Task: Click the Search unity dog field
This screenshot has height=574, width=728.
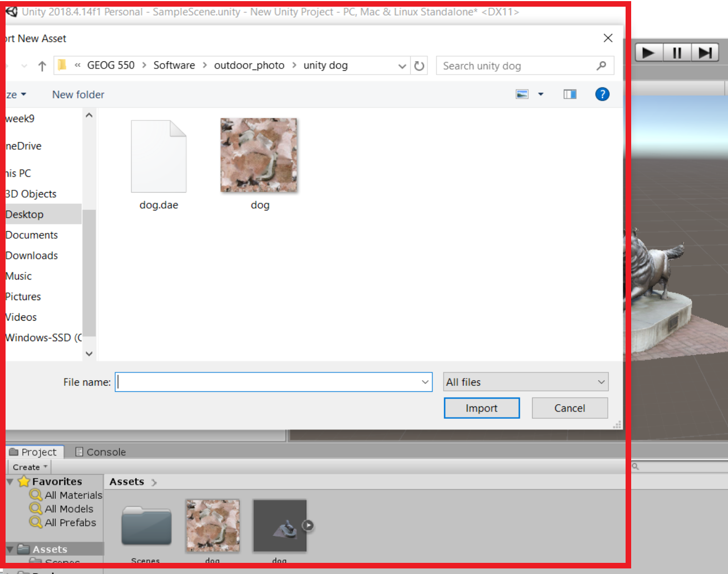Action: (x=518, y=66)
